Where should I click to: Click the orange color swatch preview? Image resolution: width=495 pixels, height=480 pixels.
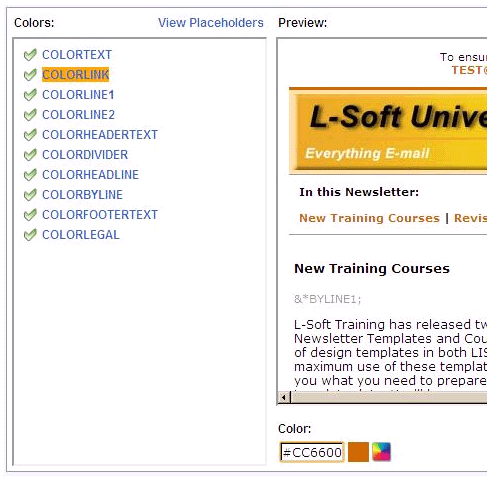coord(358,452)
